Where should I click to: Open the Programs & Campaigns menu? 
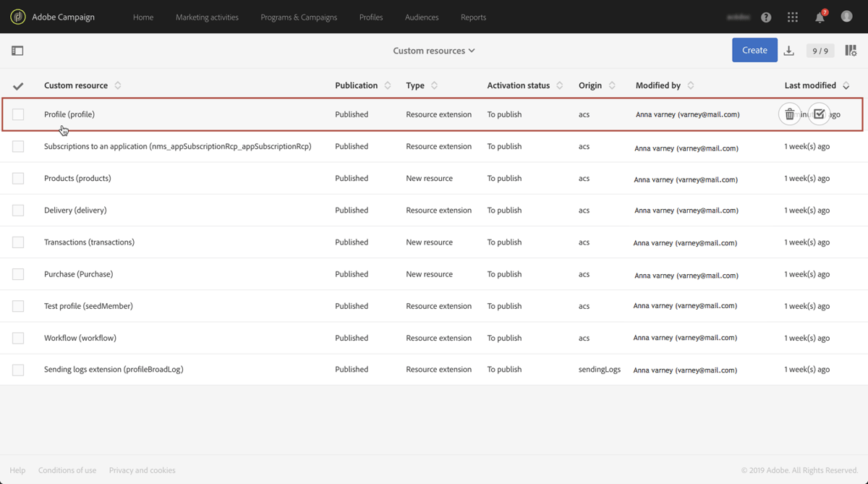point(299,17)
